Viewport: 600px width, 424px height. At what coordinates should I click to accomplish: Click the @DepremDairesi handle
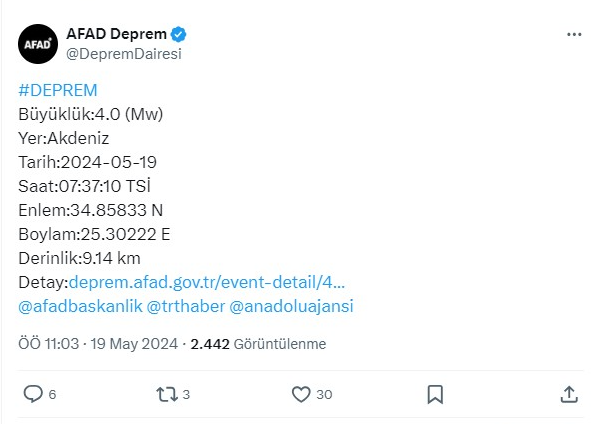pos(123,53)
